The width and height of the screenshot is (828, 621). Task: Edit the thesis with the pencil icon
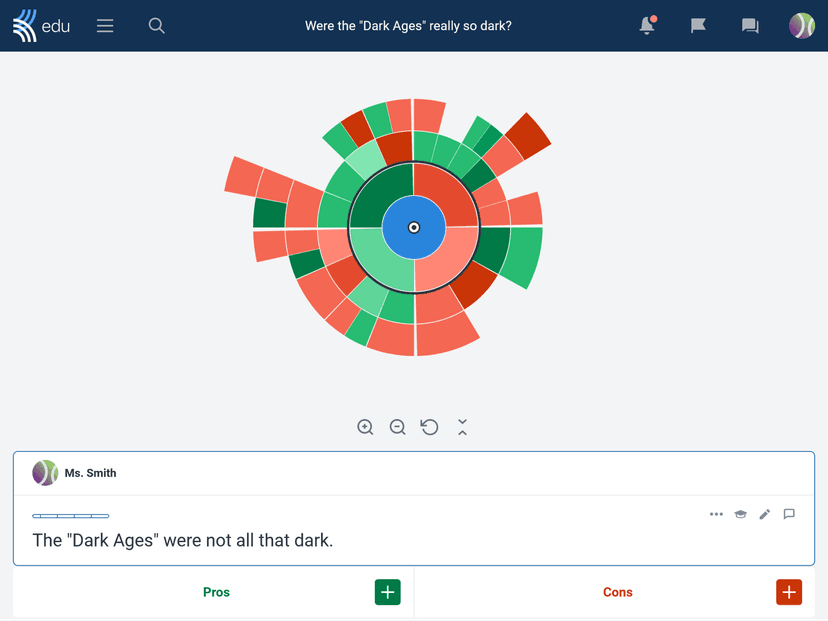pos(764,514)
